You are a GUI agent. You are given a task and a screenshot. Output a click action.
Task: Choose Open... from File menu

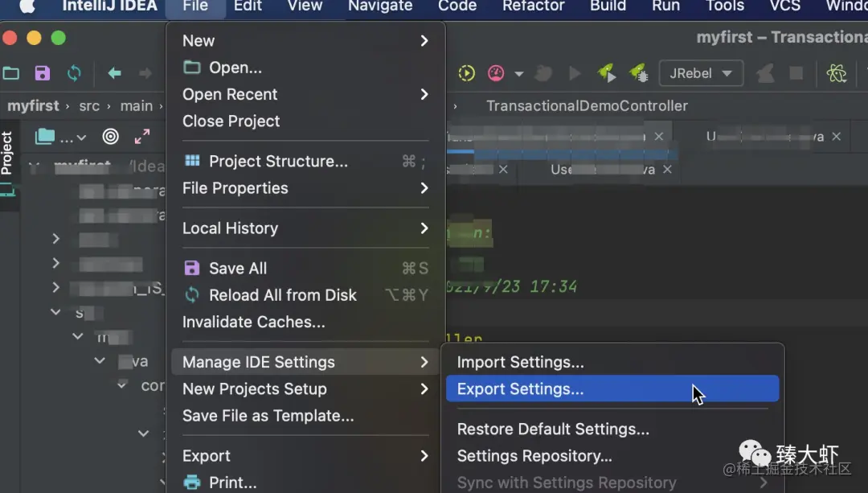(x=305, y=68)
